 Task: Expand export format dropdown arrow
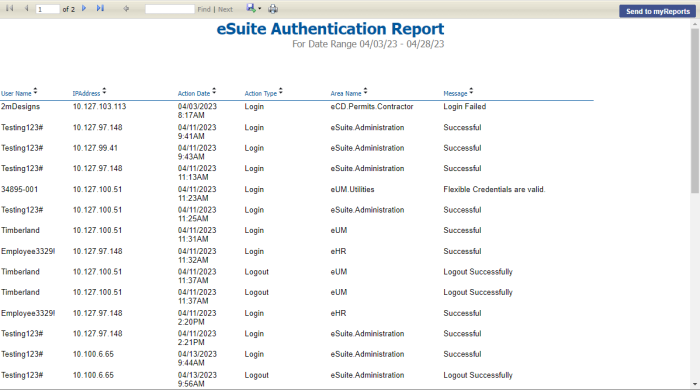click(x=260, y=8)
